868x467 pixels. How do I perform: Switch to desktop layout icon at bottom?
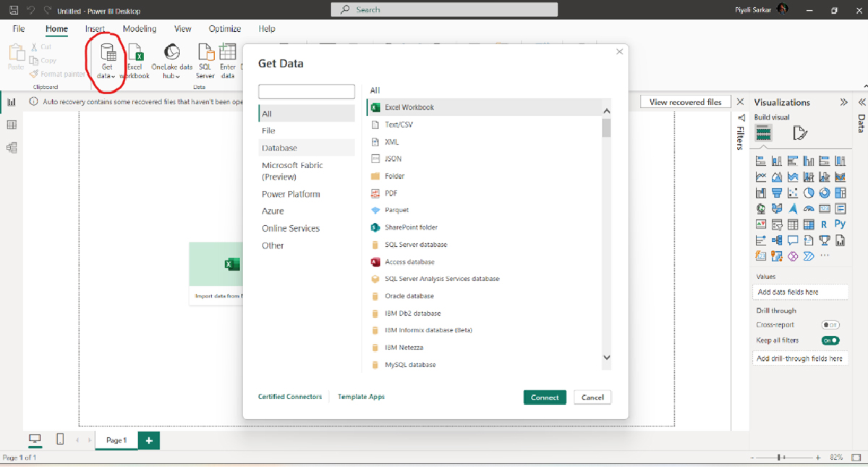[35, 439]
